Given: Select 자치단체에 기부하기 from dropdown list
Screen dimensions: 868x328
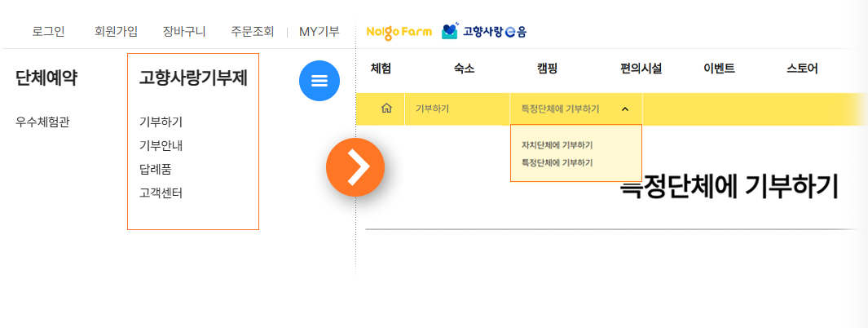Looking at the screenshot, I should coord(557,145).
